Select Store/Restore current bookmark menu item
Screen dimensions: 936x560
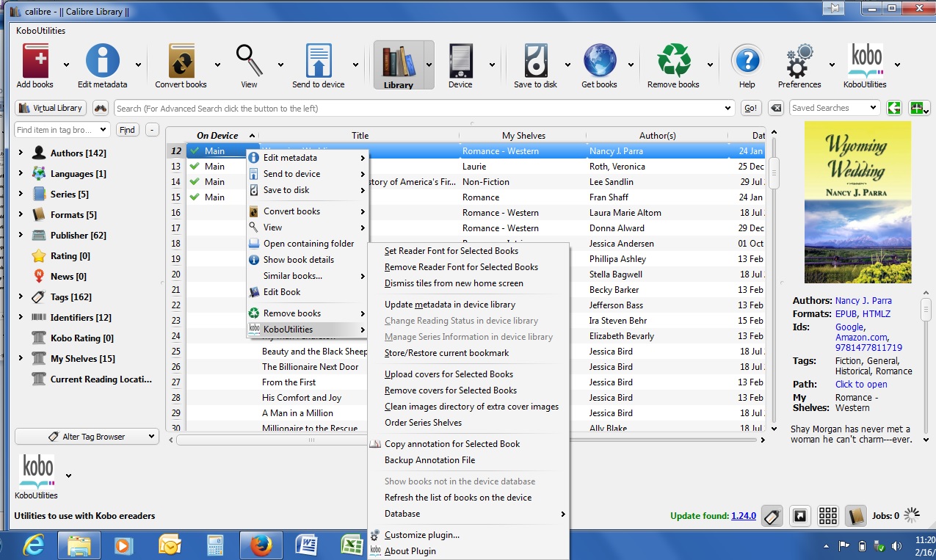(x=446, y=353)
